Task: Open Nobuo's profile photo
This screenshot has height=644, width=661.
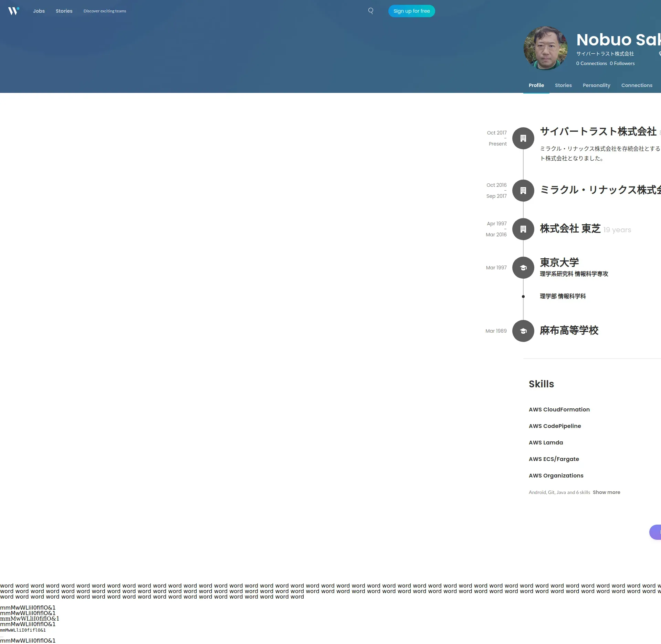Action: pyautogui.click(x=545, y=48)
